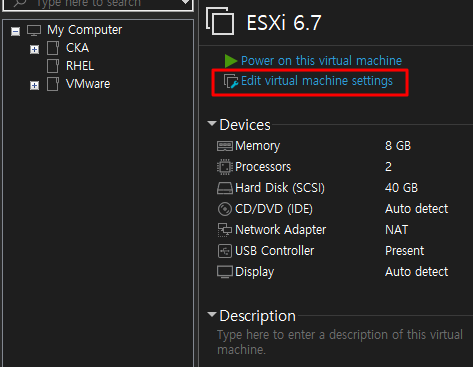The image size is (473, 367).
Task: Click the 40 GB disk value
Action: [x=401, y=188]
